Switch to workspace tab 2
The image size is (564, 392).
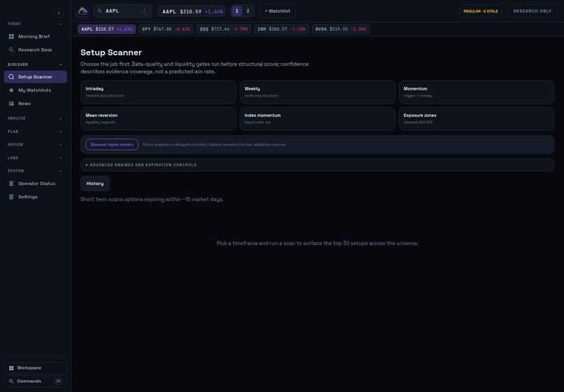pyautogui.click(x=248, y=11)
